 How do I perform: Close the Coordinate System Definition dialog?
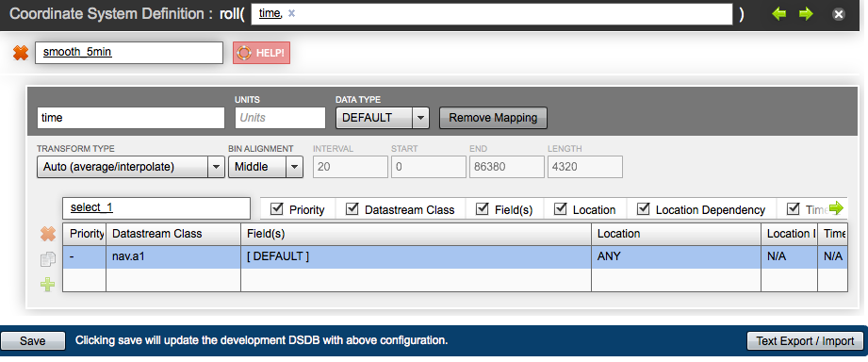click(839, 14)
